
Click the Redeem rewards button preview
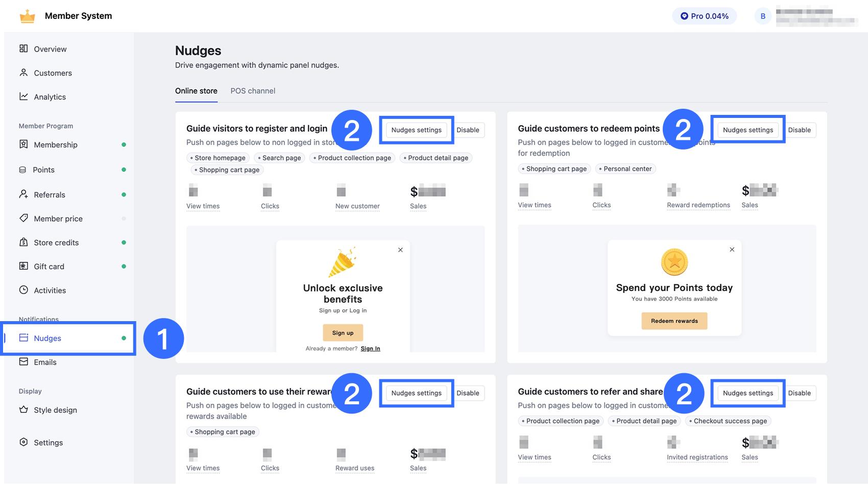(x=674, y=321)
